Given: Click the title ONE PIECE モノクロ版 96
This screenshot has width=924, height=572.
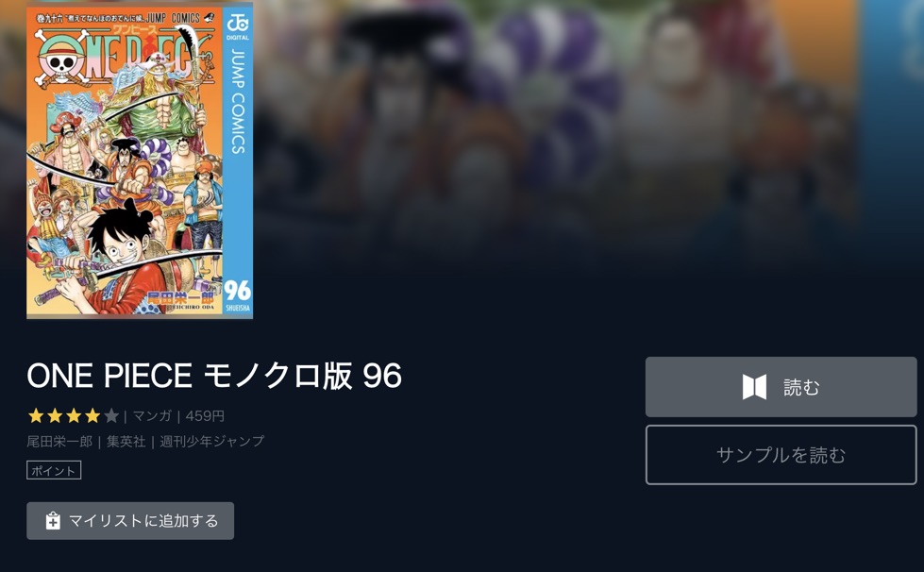Looking at the screenshot, I should 214,376.
